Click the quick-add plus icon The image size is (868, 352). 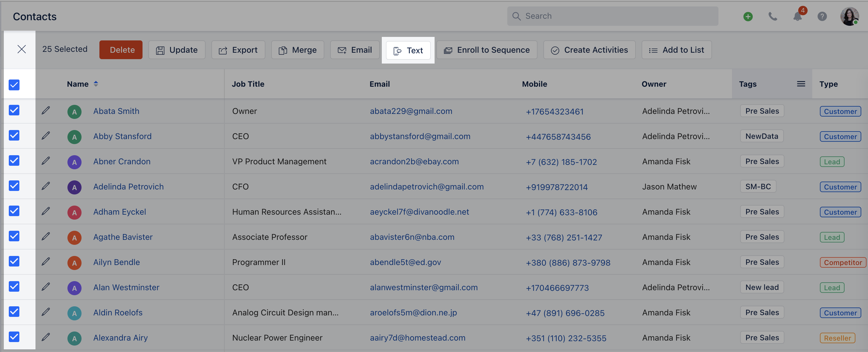[748, 16]
